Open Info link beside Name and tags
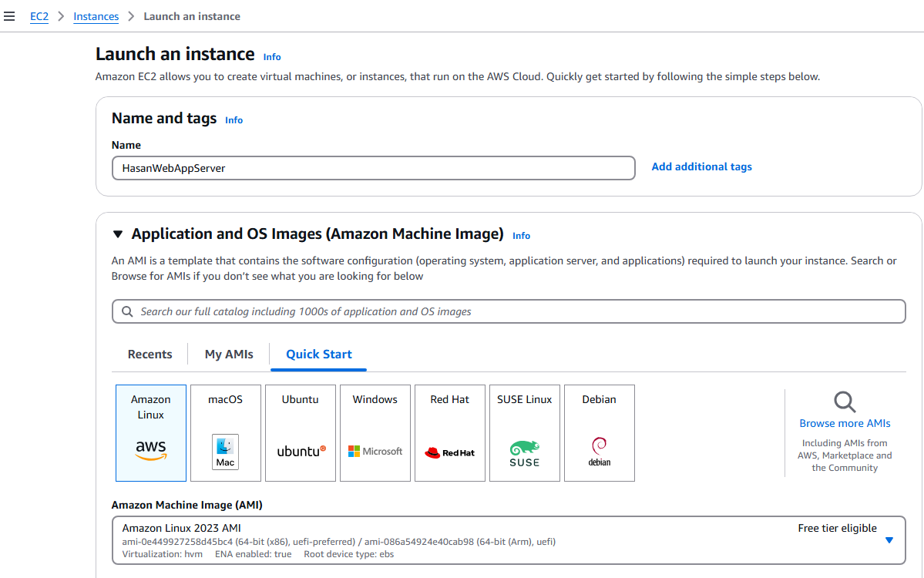 [234, 119]
